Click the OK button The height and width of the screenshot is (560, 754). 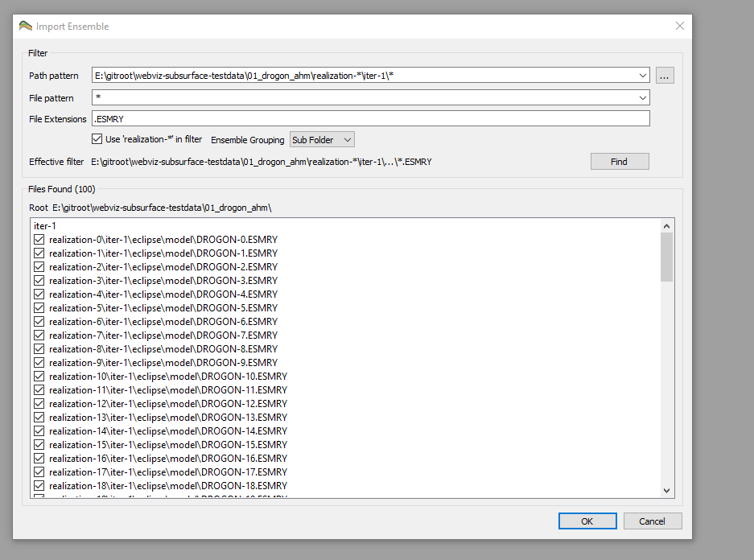tap(587, 521)
